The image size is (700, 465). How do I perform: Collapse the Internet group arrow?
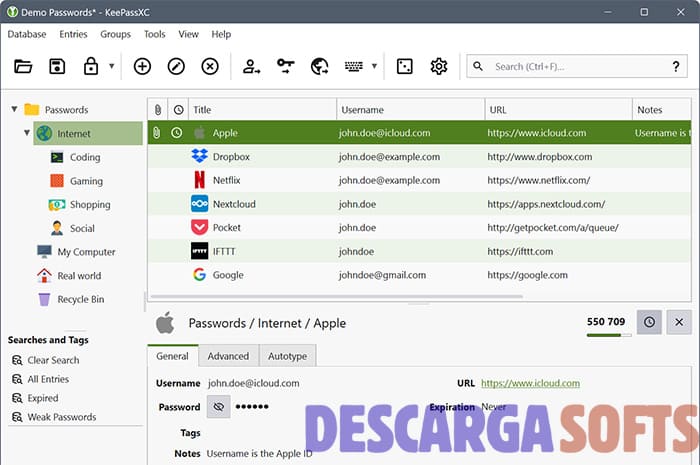[27, 133]
